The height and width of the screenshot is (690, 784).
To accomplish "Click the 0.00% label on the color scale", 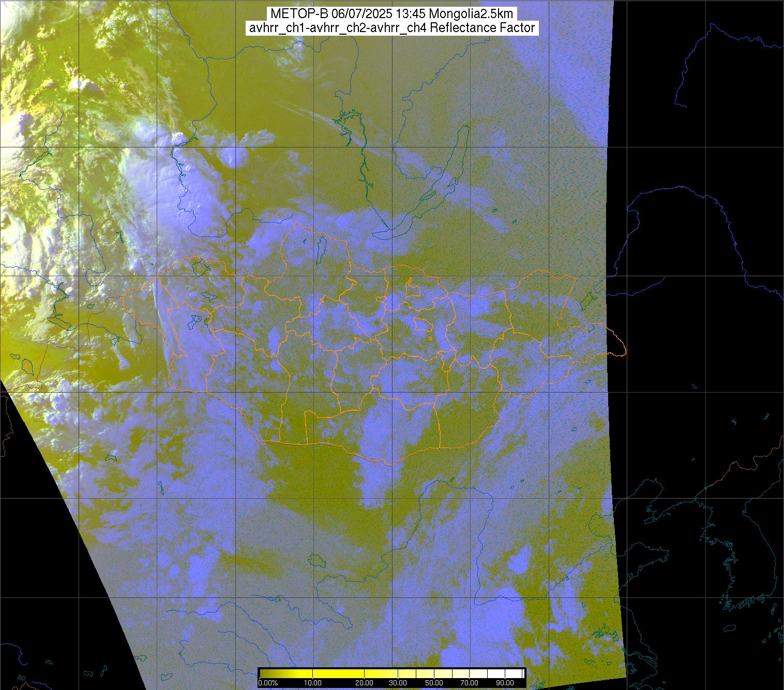I will 268,683.
